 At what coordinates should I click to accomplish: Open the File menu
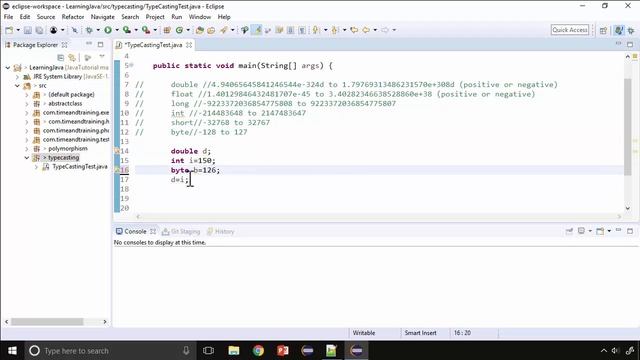click(8, 17)
